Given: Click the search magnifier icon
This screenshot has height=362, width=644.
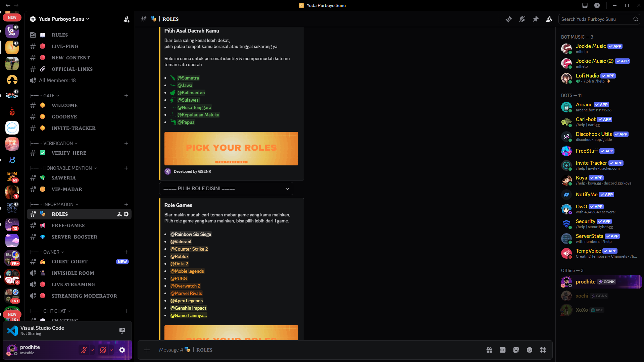Looking at the screenshot, I should [636, 19].
